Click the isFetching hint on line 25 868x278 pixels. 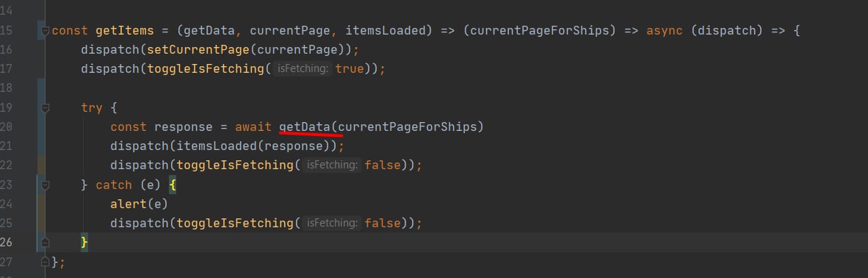pyautogui.click(x=332, y=223)
